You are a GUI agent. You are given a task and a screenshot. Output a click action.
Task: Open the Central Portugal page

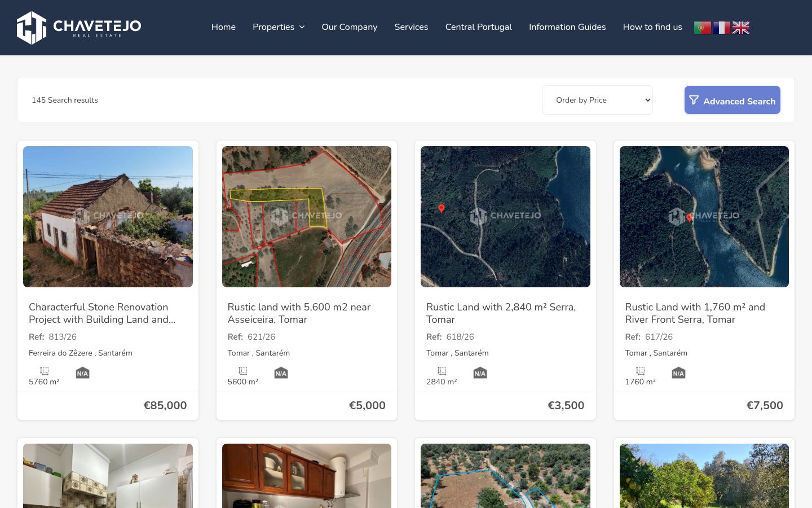(x=479, y=27)
